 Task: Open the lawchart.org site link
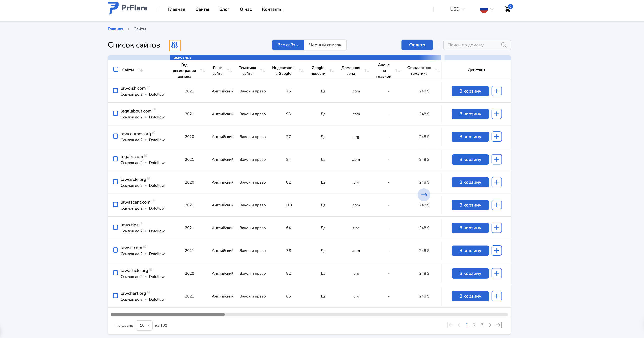[133, 293]
